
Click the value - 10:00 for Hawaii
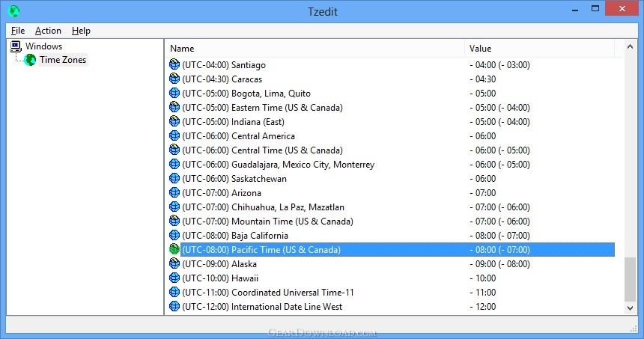coord(483,278)
